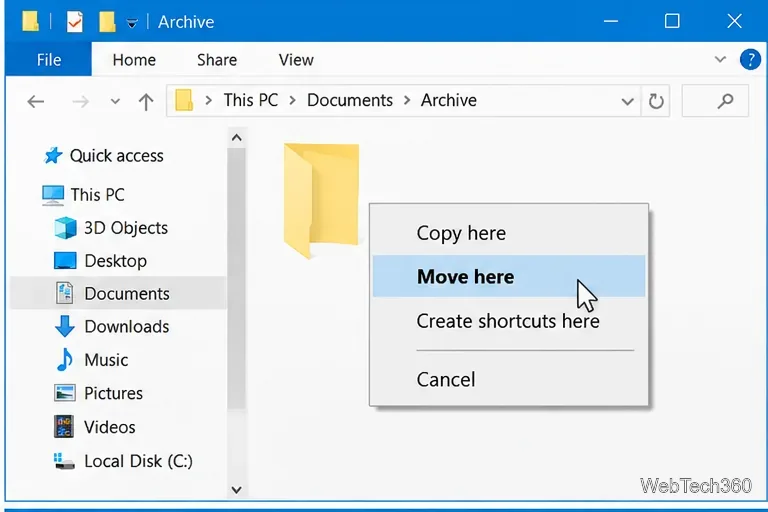Open the recent locations dropdown

pos(115,101)
